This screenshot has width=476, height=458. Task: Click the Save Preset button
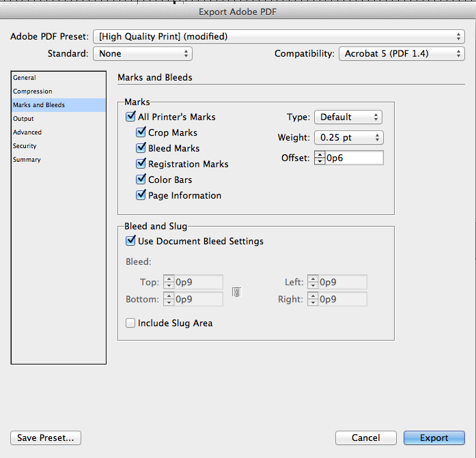coord(46,438)
